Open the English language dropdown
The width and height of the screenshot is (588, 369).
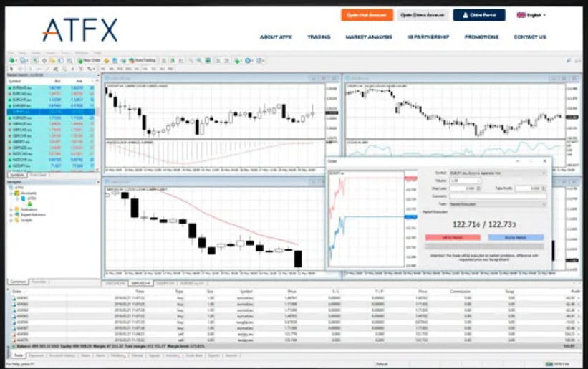pyautogui.click(x=531, y=15)
